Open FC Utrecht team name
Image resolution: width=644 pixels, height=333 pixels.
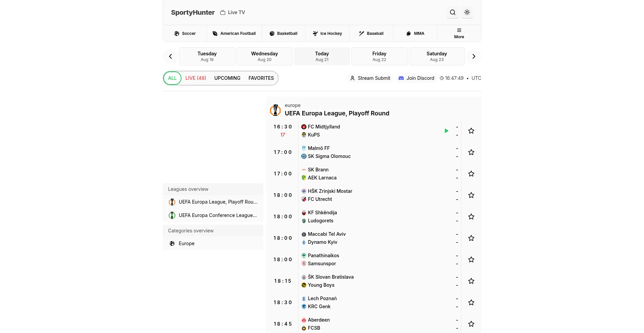click(320, 199)
